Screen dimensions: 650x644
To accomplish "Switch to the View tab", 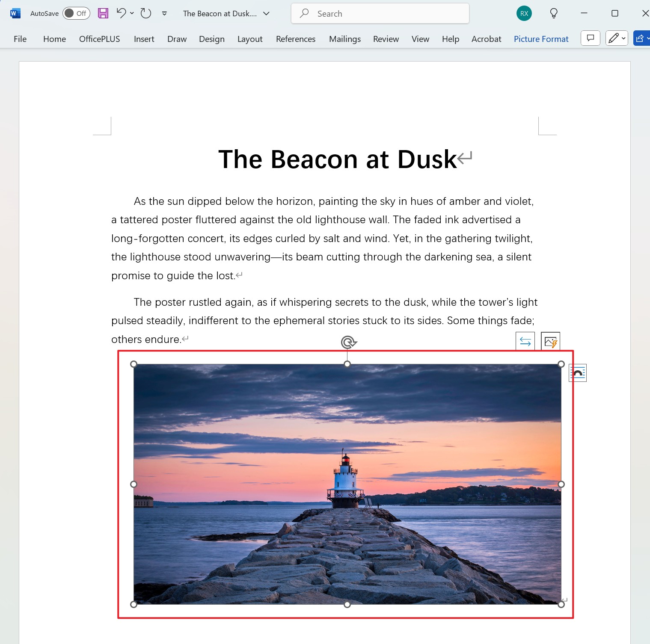I will (x=420, y=39).
